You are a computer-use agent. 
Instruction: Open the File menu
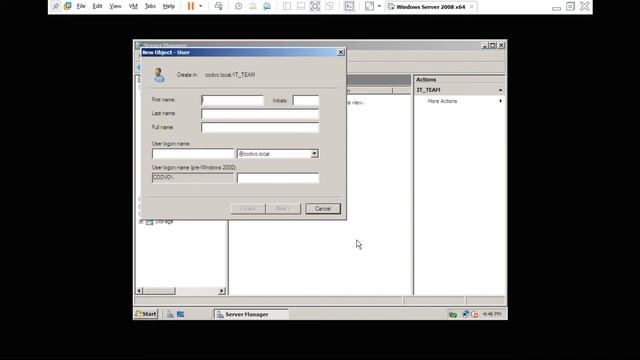tap(81, 6)
